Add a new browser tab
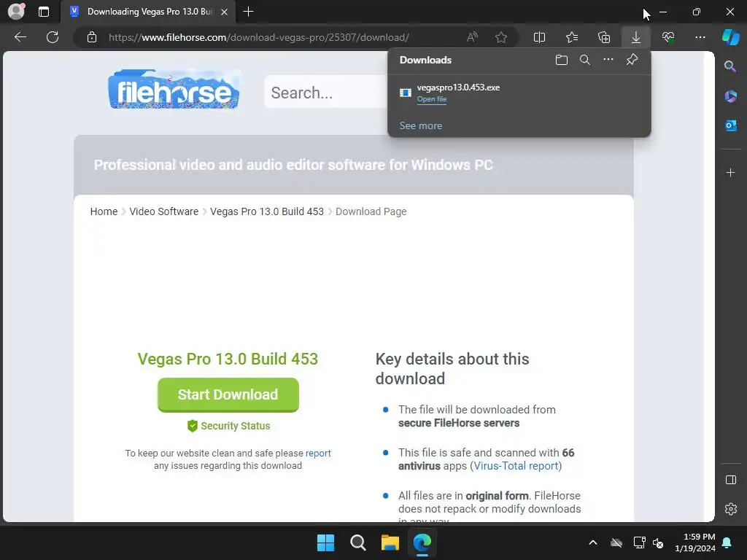This screenshot has height=560, width=747. [248, 12]
